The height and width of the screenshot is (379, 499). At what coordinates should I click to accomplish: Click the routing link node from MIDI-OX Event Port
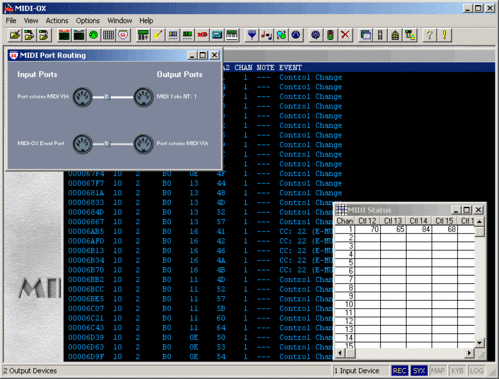click(107, 144)
